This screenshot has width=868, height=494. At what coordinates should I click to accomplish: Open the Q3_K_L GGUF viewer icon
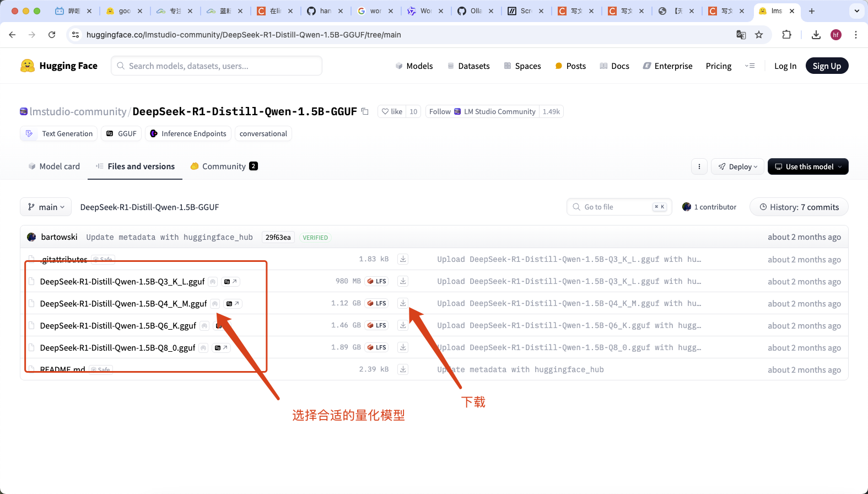coord(231,282)
